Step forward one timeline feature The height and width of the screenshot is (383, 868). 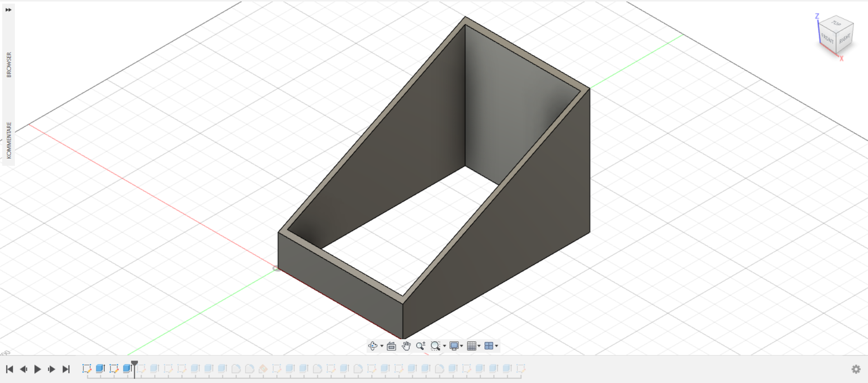point(52,369)
